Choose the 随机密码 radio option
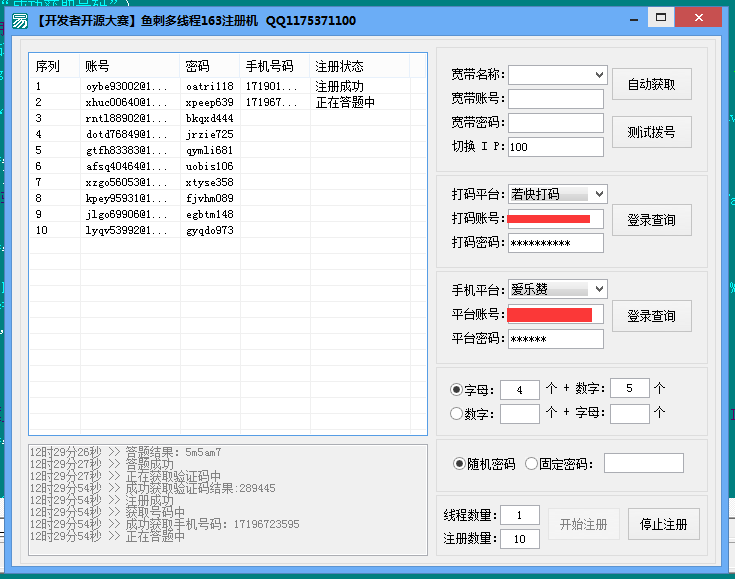Viewport: 735px width, 579px height. (460, 464)
